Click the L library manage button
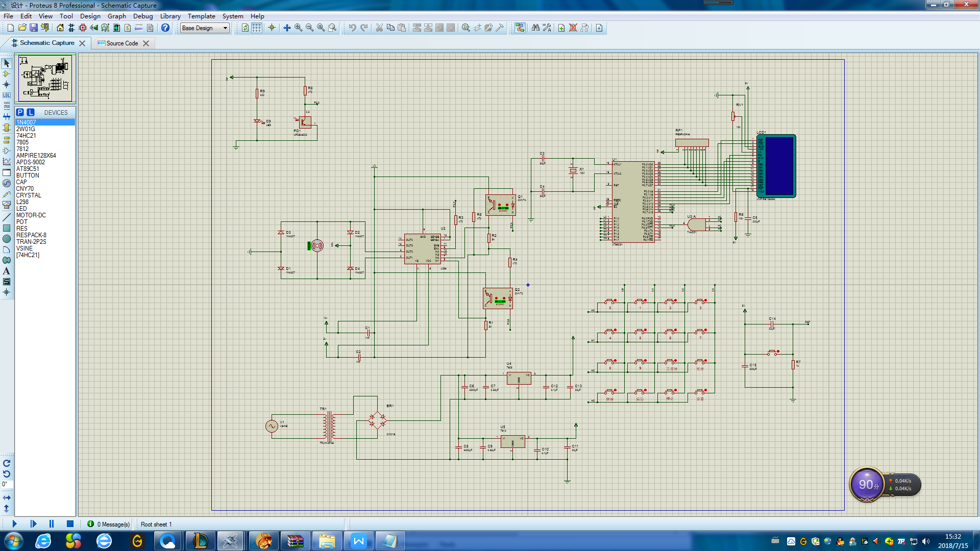 point(31,112)
